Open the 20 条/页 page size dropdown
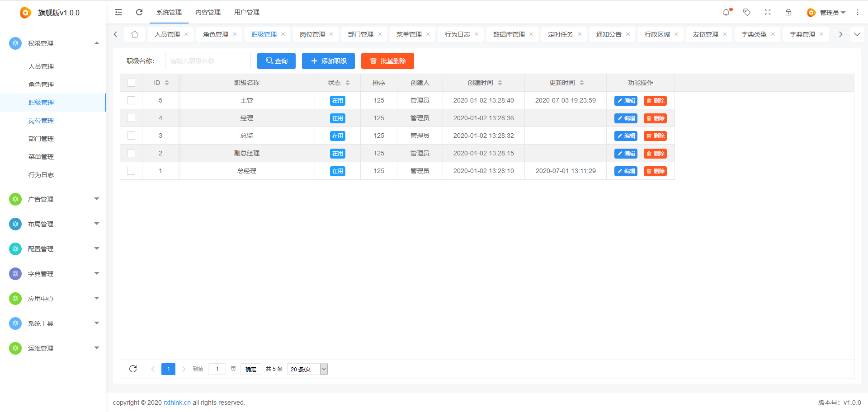This screenshot has height=412, width=868. (x=307, y=369)
